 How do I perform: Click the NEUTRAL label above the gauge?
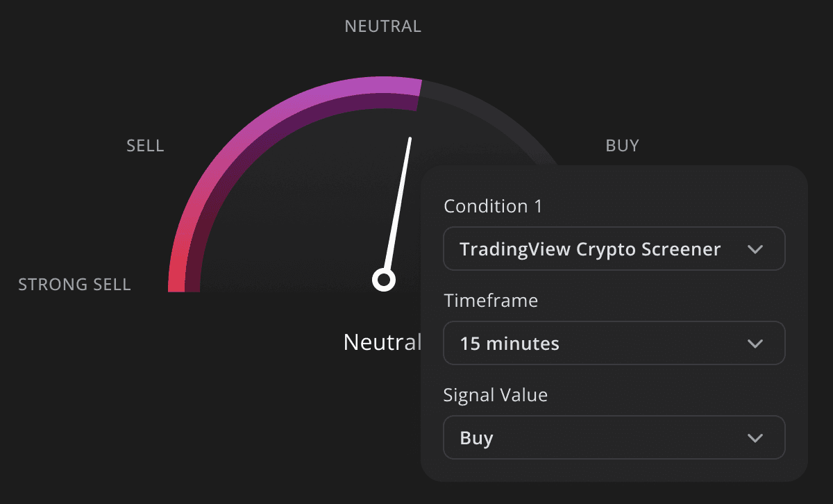[382, 26]
